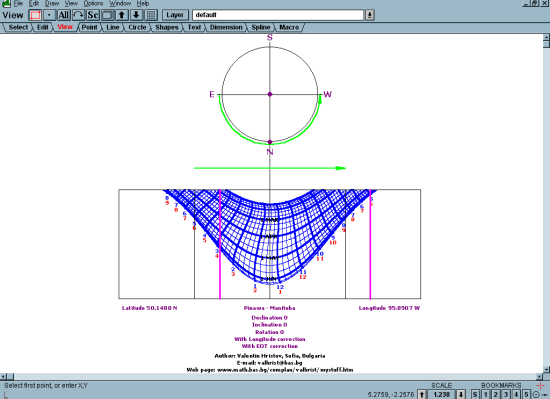Click the 'Longitude 95.8907 W' label
The width and height of the screenshot is (550, 399).
pos(389,308)
